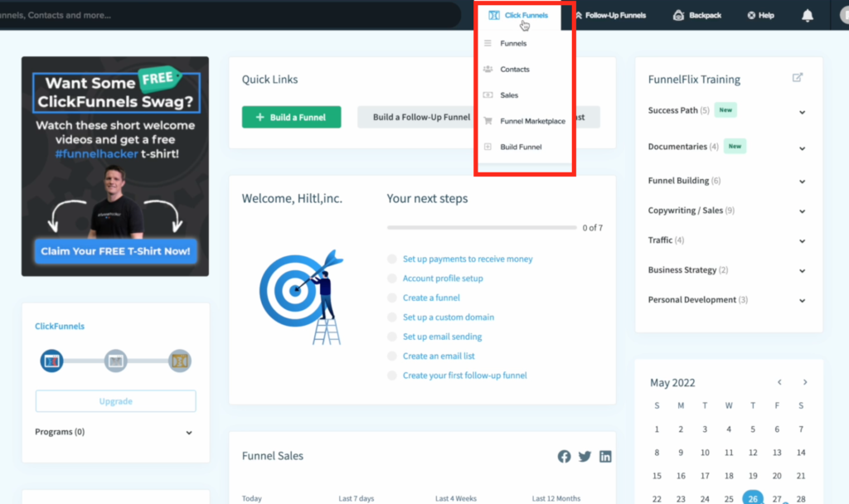The height and width of the screenshot is (504, 849).
Task: Share Funnel Sales on LinkedIn
Action: [605, 457]
